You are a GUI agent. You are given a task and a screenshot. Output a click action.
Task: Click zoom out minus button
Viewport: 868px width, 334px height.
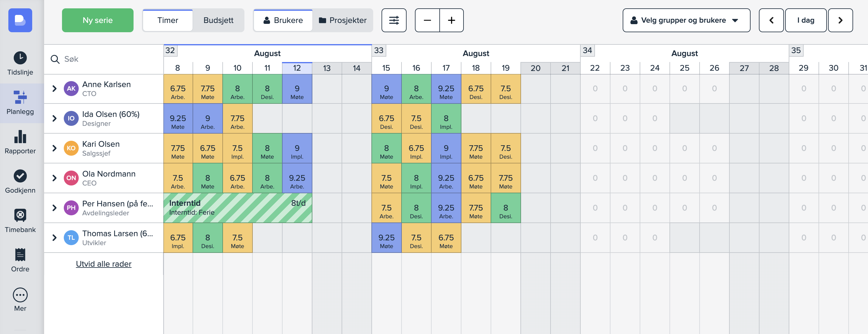click(427, 20)
